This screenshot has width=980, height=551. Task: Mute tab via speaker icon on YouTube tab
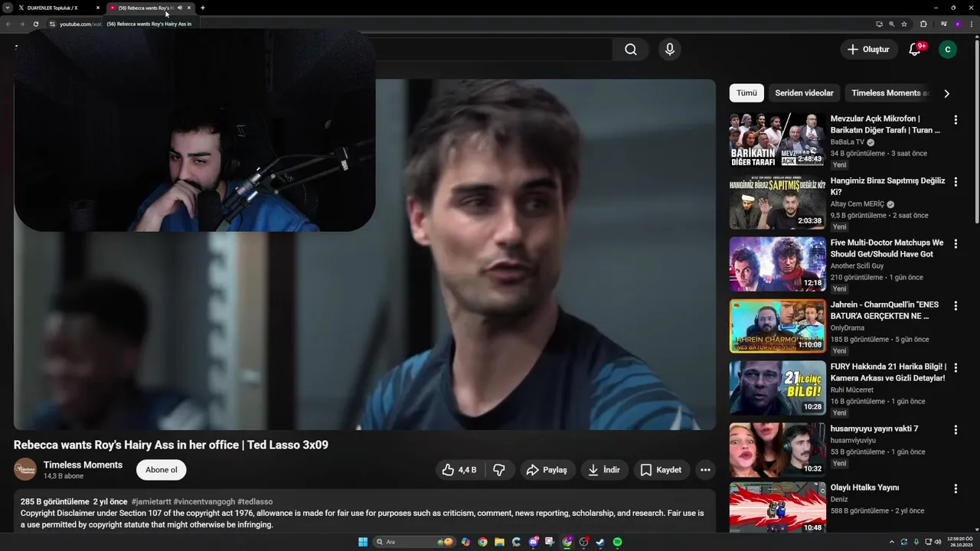coord(180,8)
